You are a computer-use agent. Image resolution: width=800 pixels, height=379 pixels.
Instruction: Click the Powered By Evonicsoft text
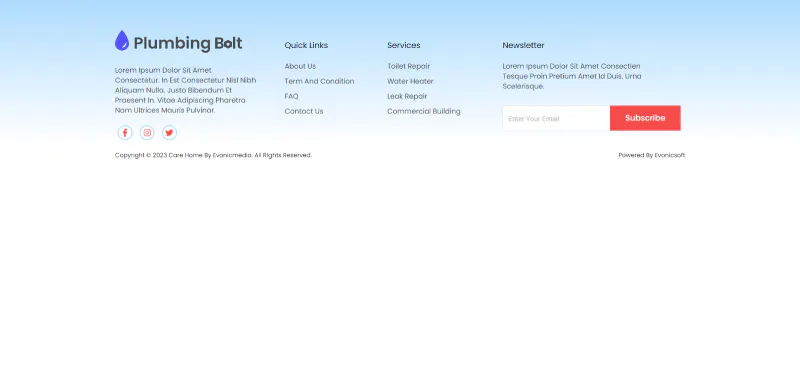click(652, 155)
